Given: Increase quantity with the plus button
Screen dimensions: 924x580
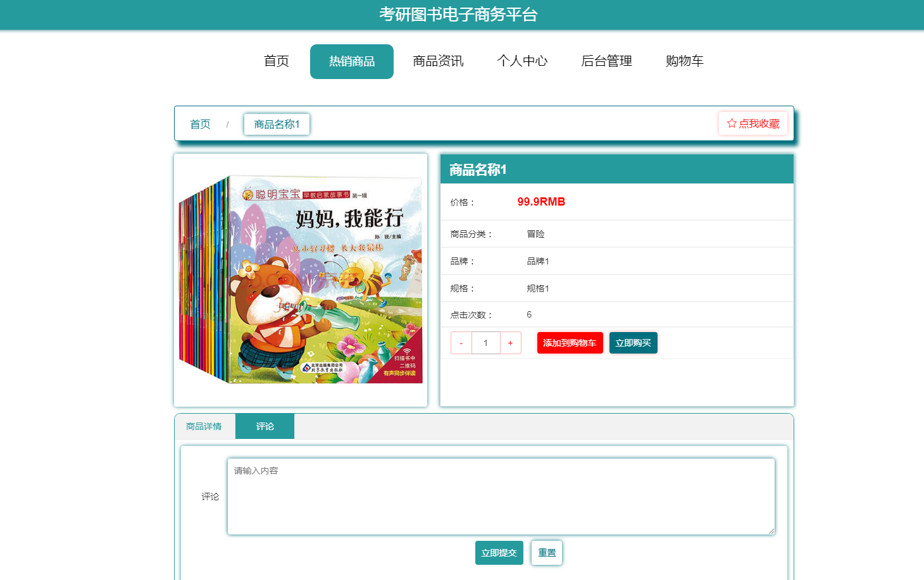Looking at the screenshot, I should 510,343.
